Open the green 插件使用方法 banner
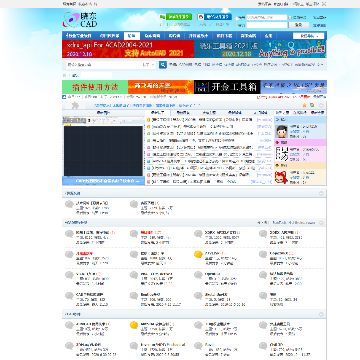 click(95, 87)
